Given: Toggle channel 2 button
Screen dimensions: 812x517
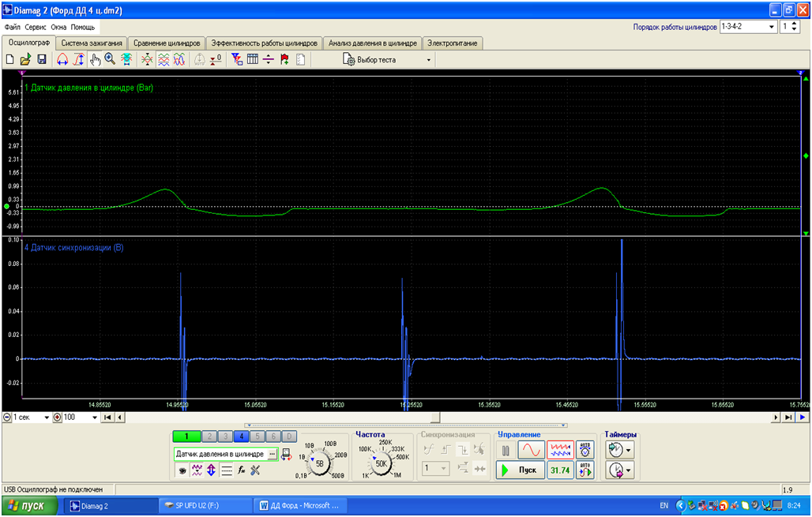Looking at the screenshot, I should (209, 436).
